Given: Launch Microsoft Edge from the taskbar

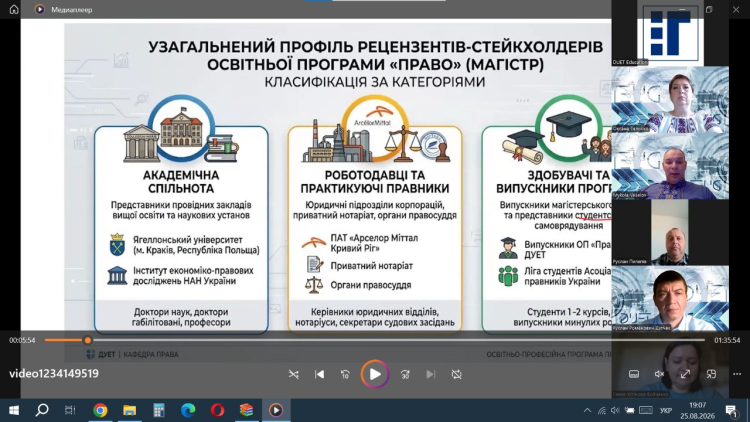Looking at the screenshot, I should (x=188, y=411).
